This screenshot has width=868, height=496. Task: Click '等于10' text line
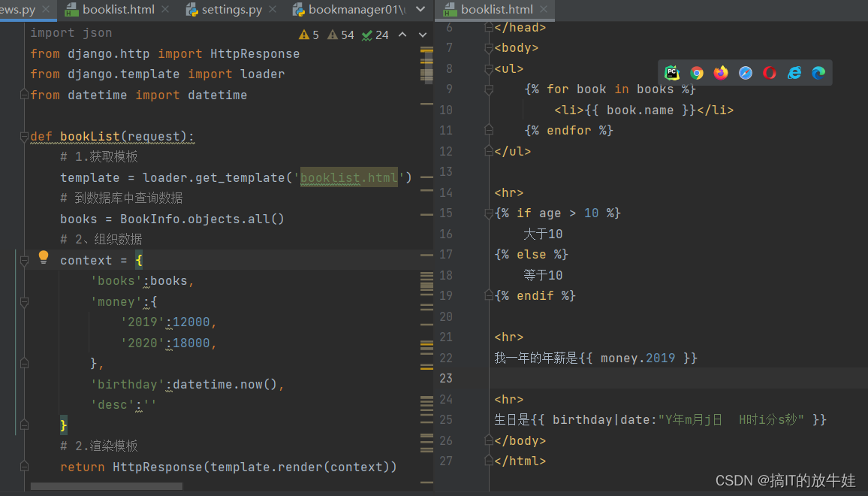542,276
